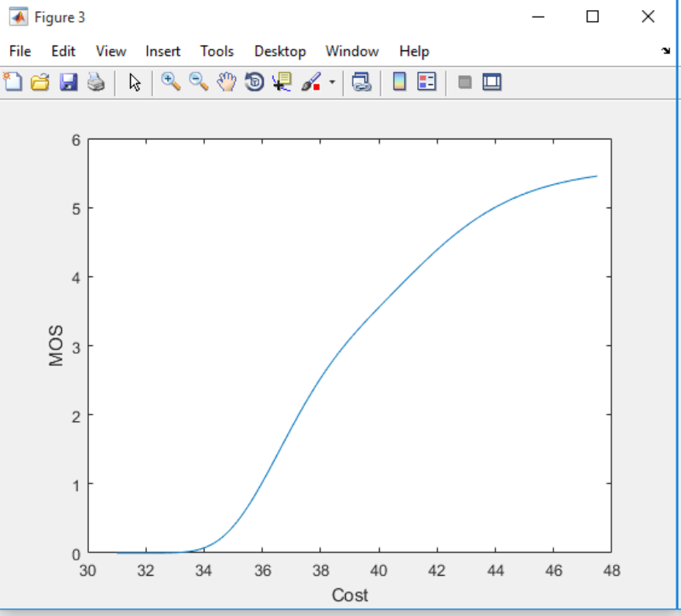Viewport: 681px width, 616px height.
Task: Open the Window menu
Action: pyautogui.click(x=352, y=51)
